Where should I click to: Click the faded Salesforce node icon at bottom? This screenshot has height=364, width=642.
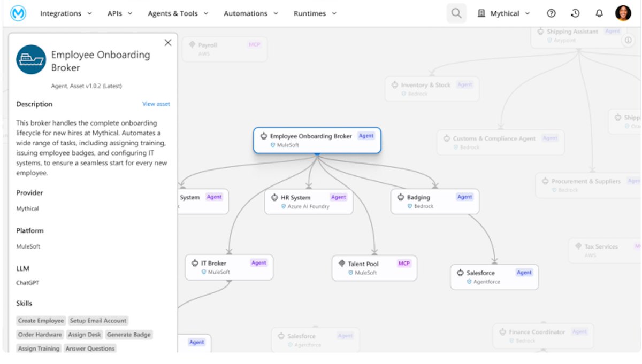coord(281,336)
